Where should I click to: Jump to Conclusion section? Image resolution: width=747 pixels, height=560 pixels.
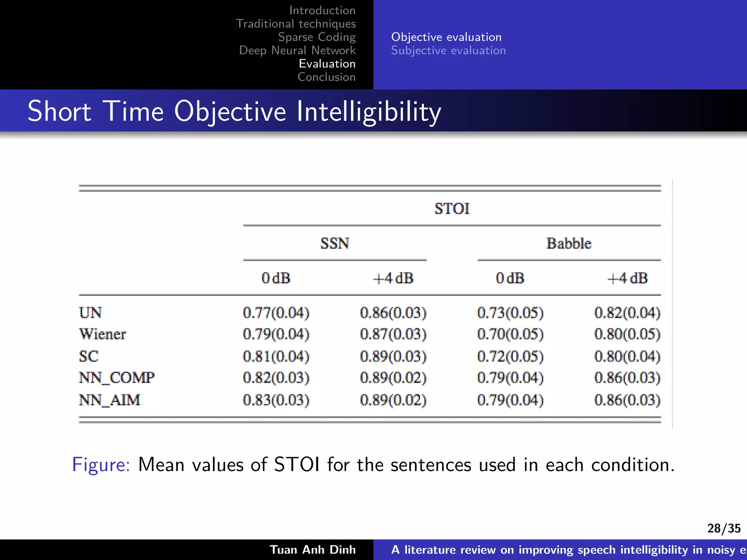(x=326, y=77)
